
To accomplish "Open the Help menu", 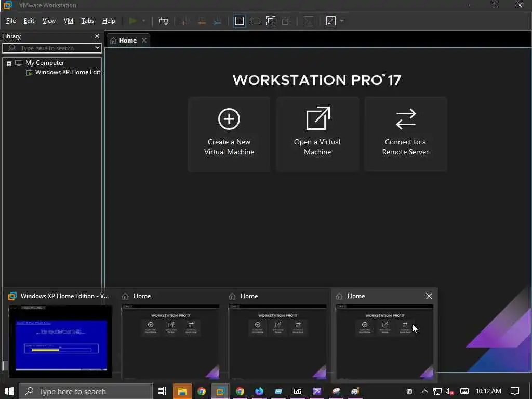I will pyautogui.click(x=109, y=21).
